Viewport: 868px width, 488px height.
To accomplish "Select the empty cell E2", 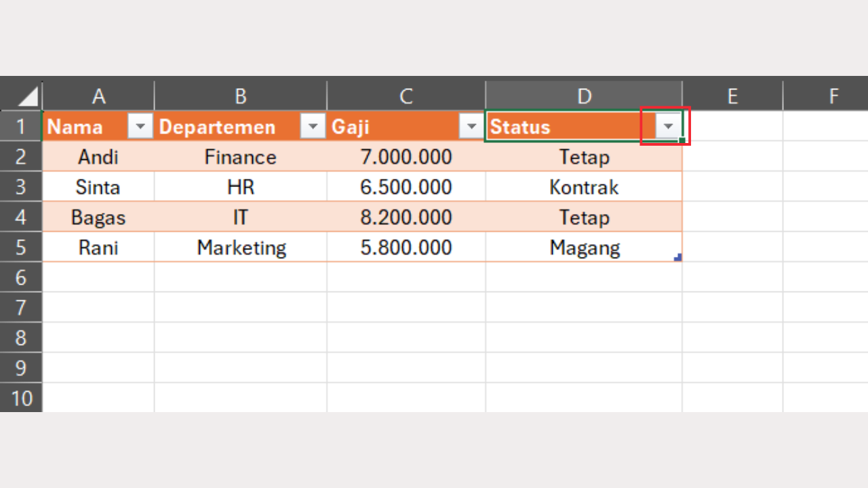I will (x=732, y=157).
